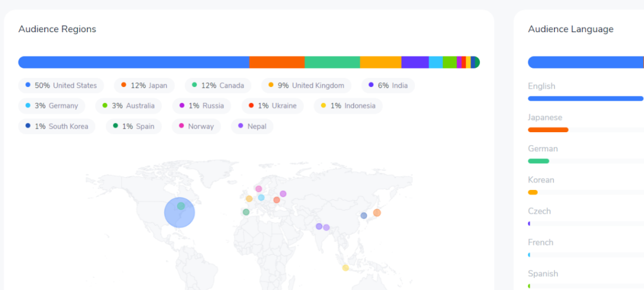Screen dimensions: 644x290
Task: Click the 6% India legend chip
Action: click(388, 85)
